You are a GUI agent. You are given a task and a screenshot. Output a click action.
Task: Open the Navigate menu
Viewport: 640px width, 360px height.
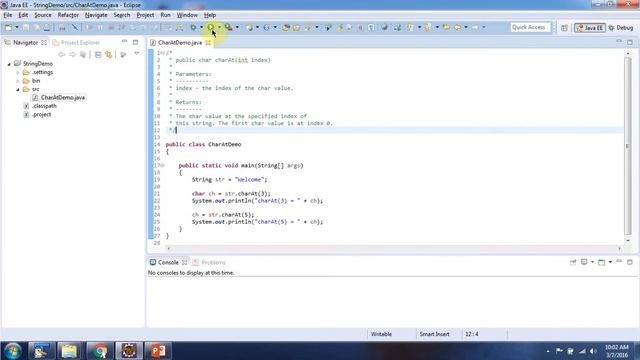(96, 15)
